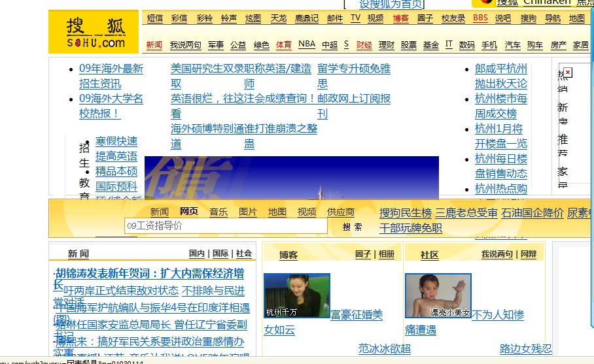The image size is (594, 364).
Task: Open the IT navigation link
Action: 449,44
